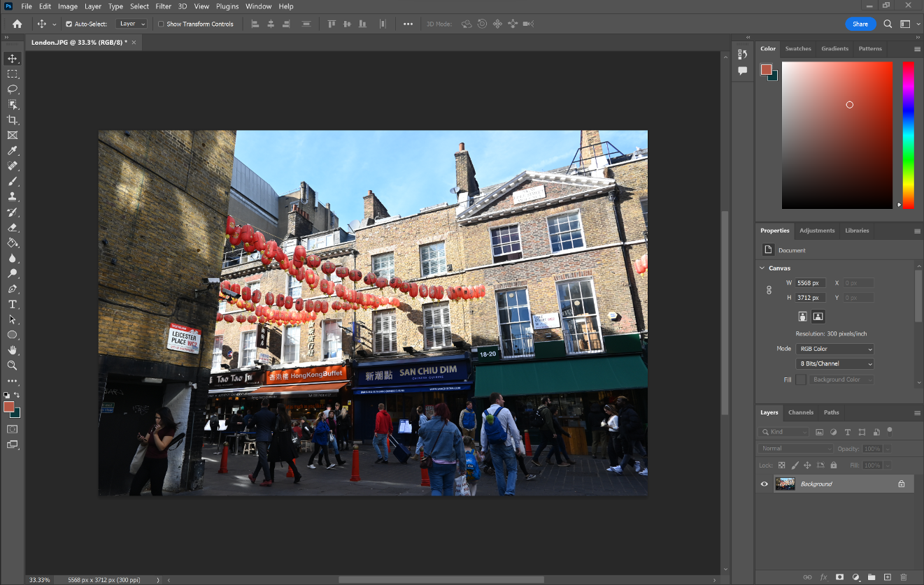Screen dimensions: 924x585
Task: Open the Mode RGB Color dropdown
Action: click(835, 349)
